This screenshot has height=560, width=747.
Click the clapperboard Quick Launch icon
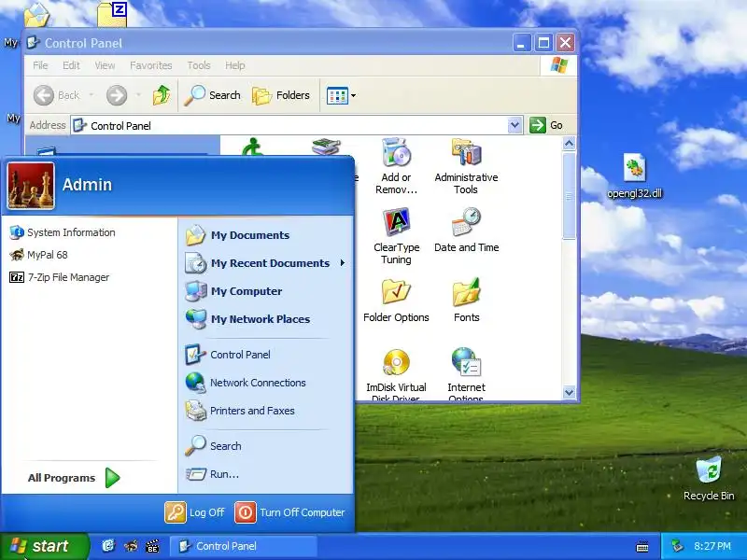152,546
